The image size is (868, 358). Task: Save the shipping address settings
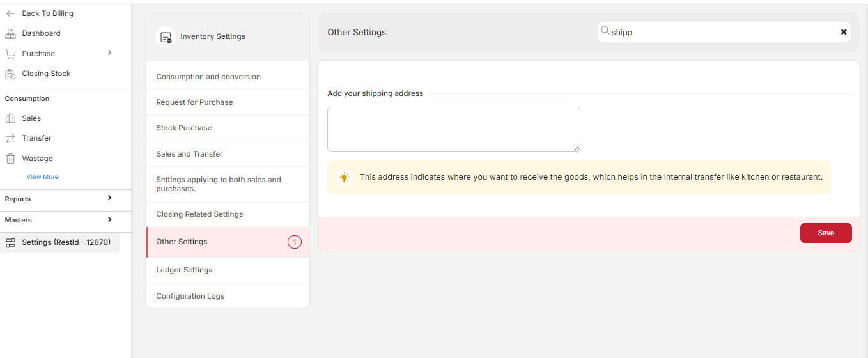825,233
